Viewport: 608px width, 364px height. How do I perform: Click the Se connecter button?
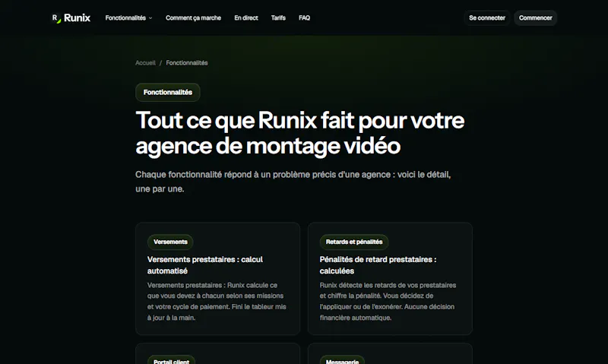tap(487, 17)
